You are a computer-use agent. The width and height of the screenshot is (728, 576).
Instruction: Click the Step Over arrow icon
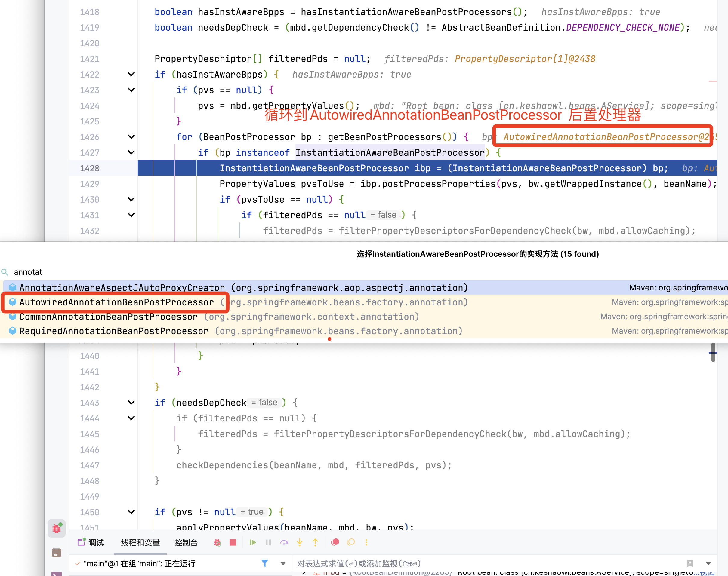point(284,542)
